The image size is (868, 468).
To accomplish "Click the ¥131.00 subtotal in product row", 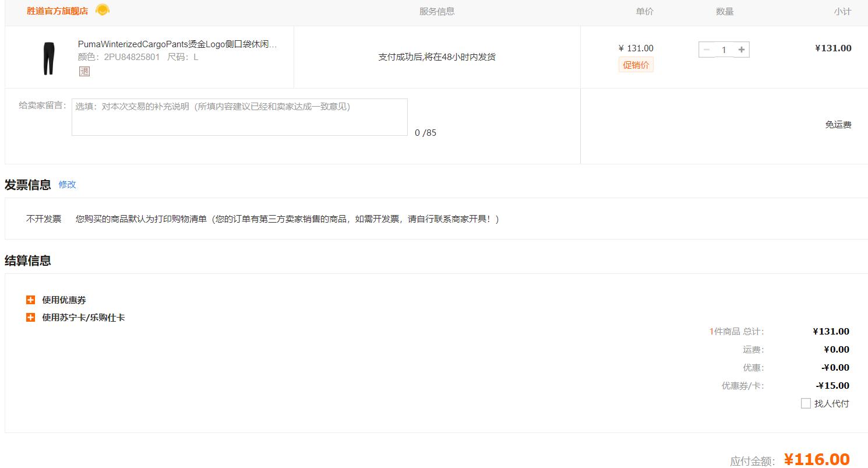I will tap(833, 48).
